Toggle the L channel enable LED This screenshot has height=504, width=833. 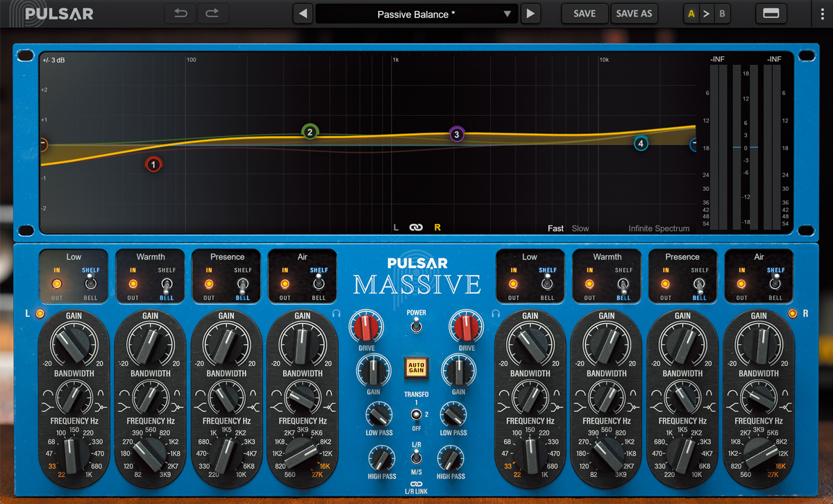40,314
